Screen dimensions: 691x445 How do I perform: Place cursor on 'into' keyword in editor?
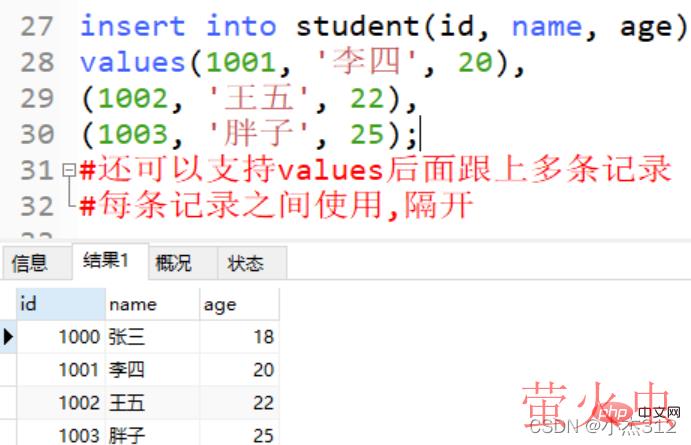pyautogui.click(x=241, y=26)
